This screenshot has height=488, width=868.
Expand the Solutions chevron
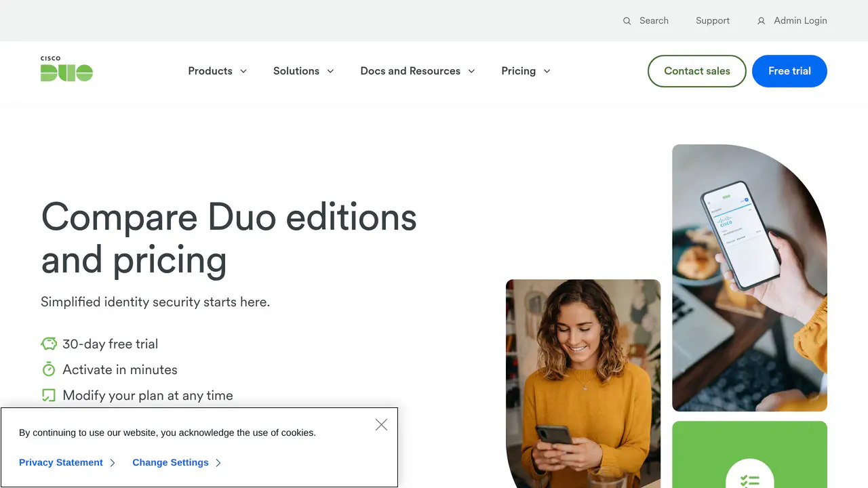tap(330, 71)
